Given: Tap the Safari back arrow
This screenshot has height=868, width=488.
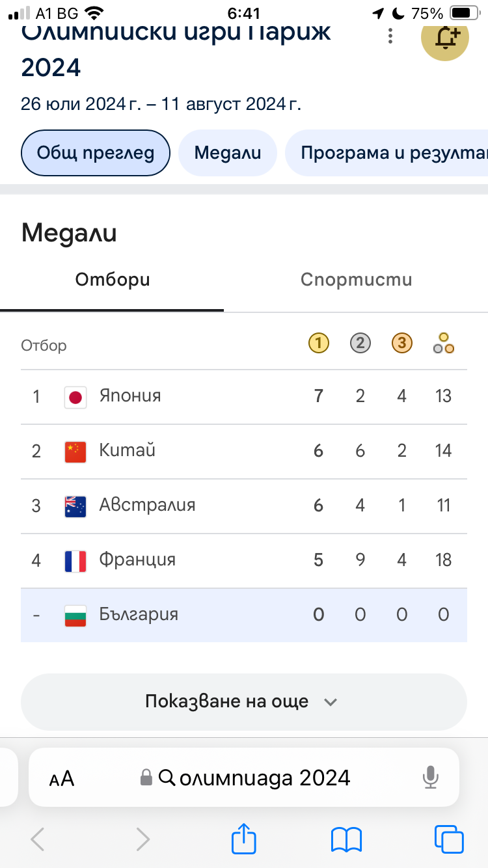Looking at the screenshot, I should pos(38,839).
